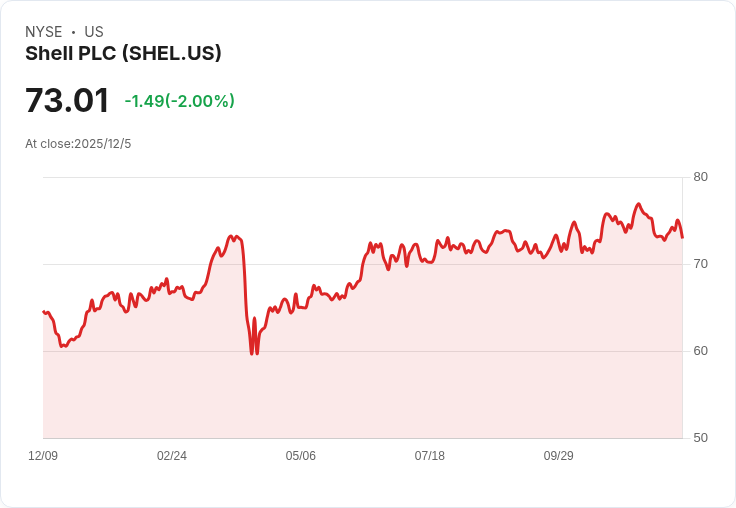Click the NYSE exchange label
The height and width of the screenshot is (508, 736).
point(44,32)
